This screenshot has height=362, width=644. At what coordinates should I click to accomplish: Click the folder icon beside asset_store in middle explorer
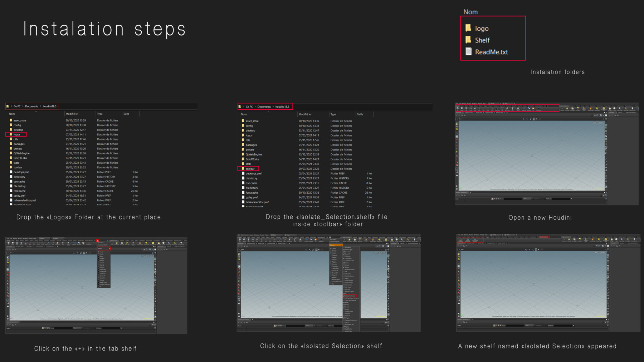point(243,121)
